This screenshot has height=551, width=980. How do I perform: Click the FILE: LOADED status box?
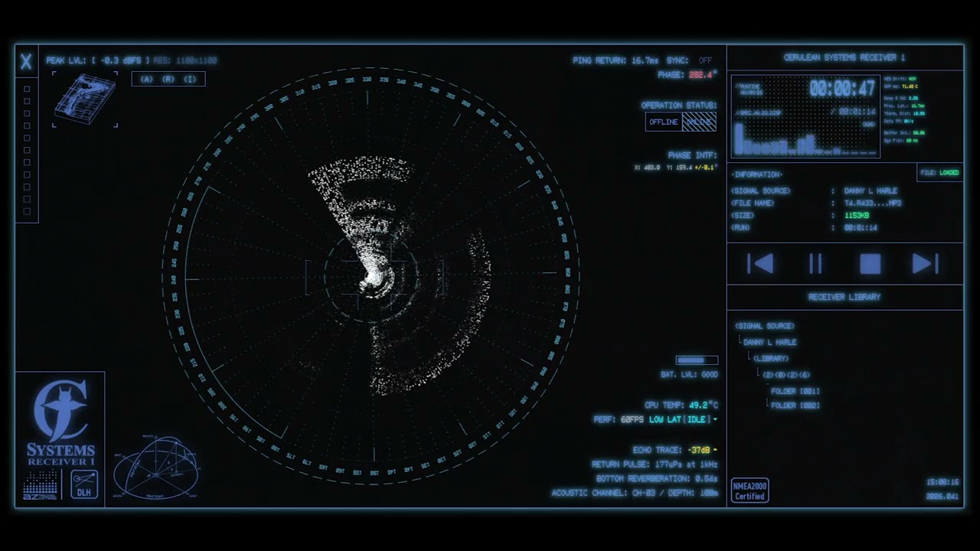[x=940, y=173]
